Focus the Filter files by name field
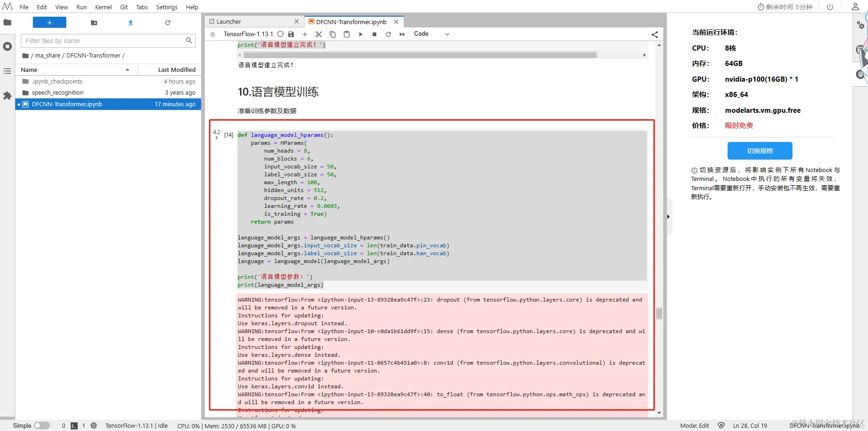This screenshot has height=431, width=868. click(108, 41)
